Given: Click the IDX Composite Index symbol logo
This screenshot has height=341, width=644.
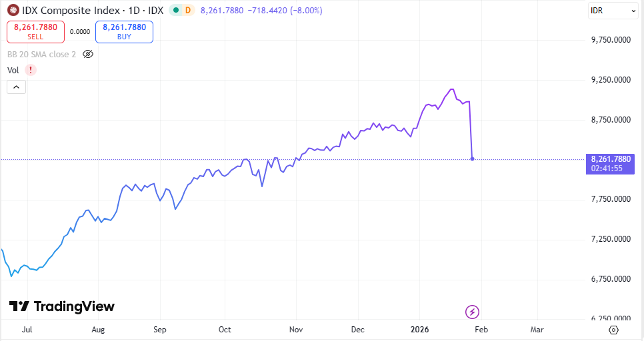Looking at the screenshot, I should click(13, 10).
